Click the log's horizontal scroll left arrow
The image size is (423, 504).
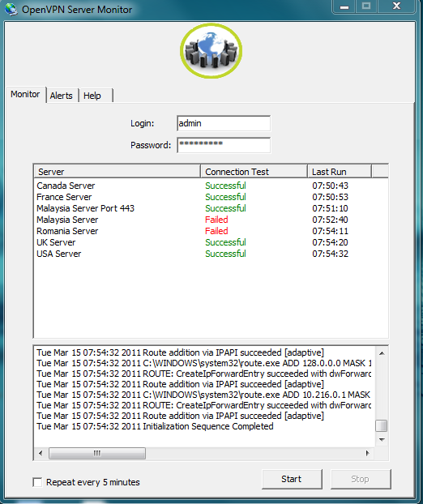point(41,453)
